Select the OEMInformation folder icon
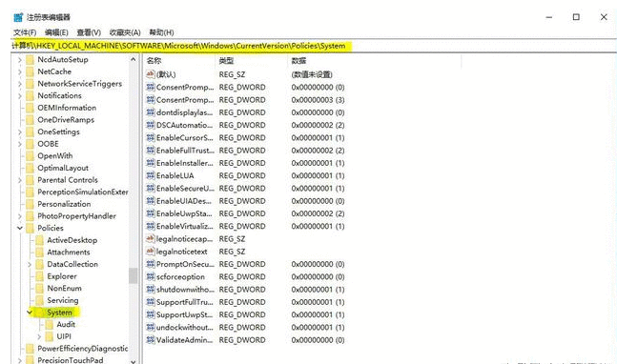 [30, 108]
